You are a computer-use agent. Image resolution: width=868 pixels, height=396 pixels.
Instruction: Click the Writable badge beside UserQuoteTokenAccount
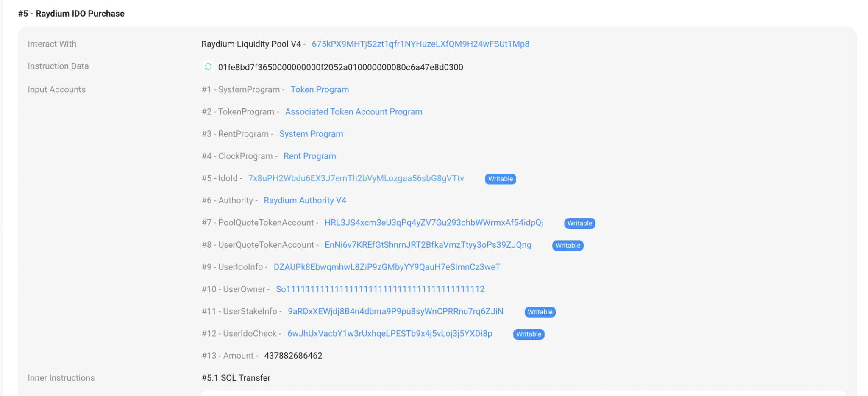(568, 246)
